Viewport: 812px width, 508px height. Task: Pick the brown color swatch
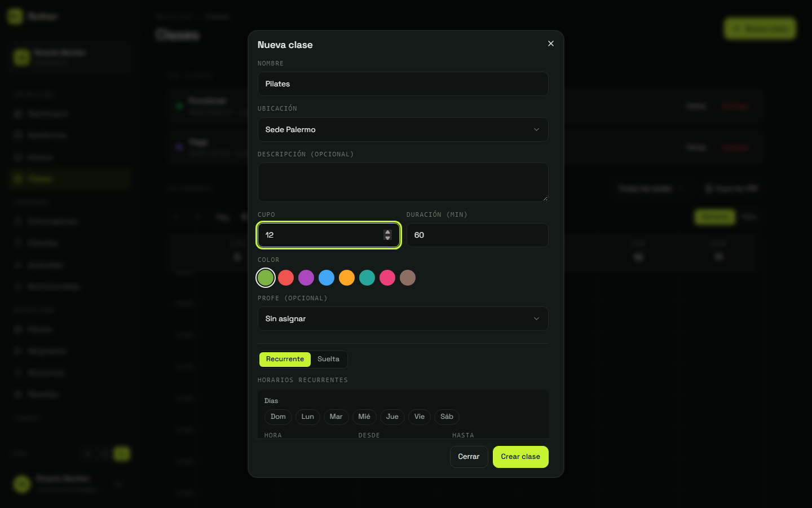408,278
